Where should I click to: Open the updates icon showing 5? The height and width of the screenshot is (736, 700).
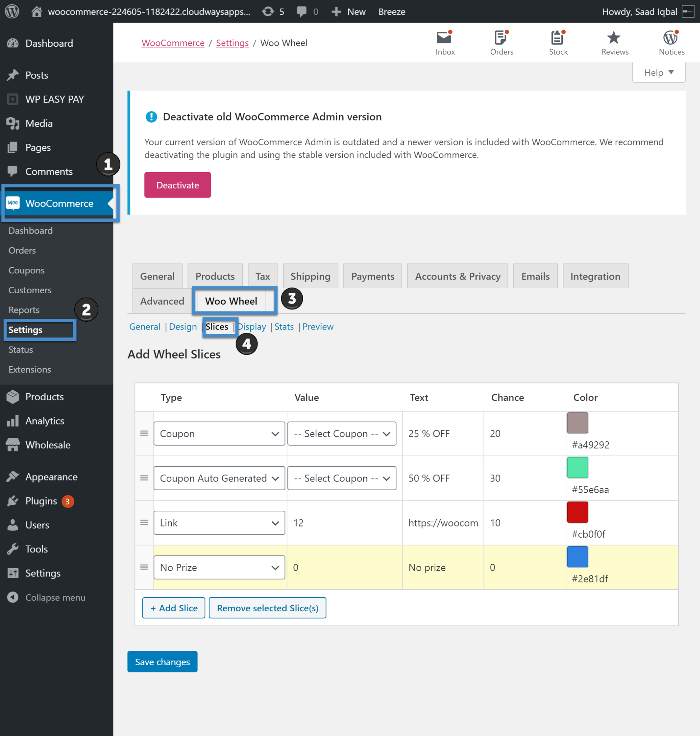coord(273,11)
